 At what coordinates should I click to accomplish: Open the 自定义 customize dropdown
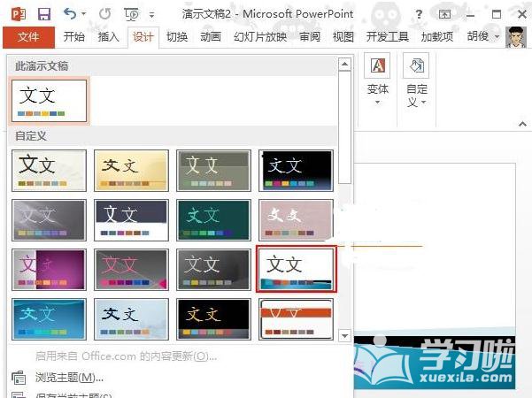click(417, 80)
